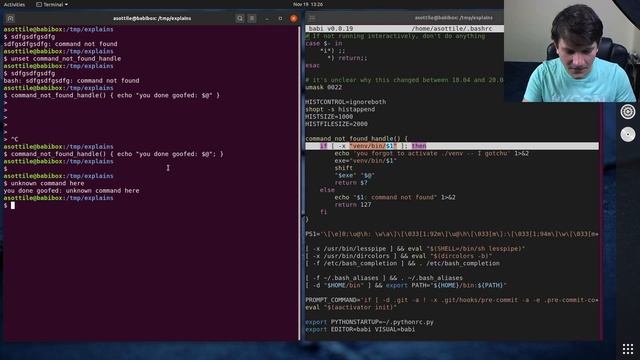Click the 'return 127' line
The height and width of the screenshot is (360, 640).
coord(353,205)
